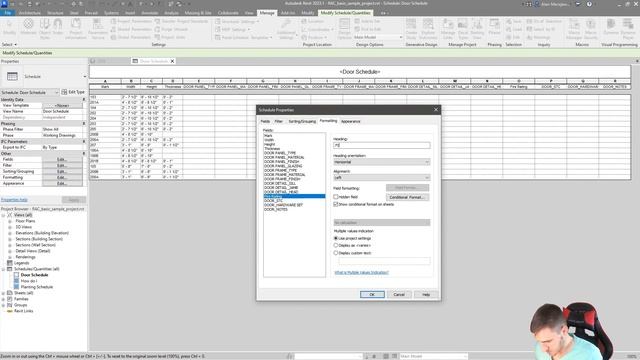Expand Groups node in Project Browser
The image size is (640, 360).
click(4, 305)
